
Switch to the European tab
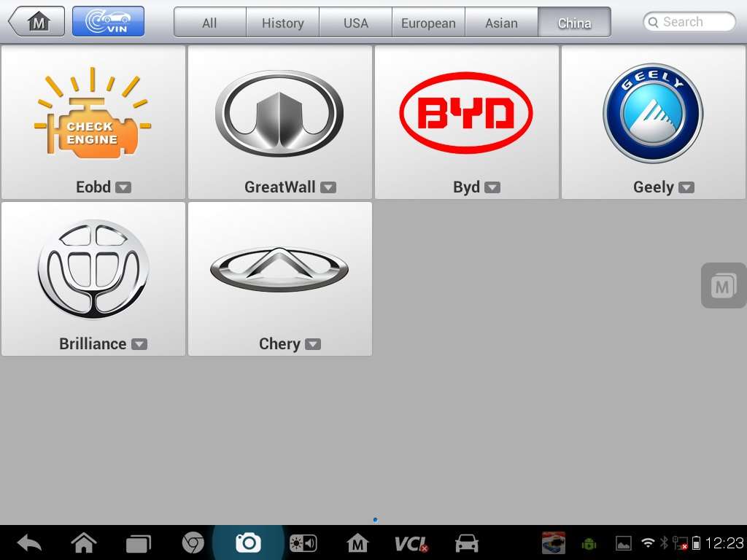tap(428, 22)
